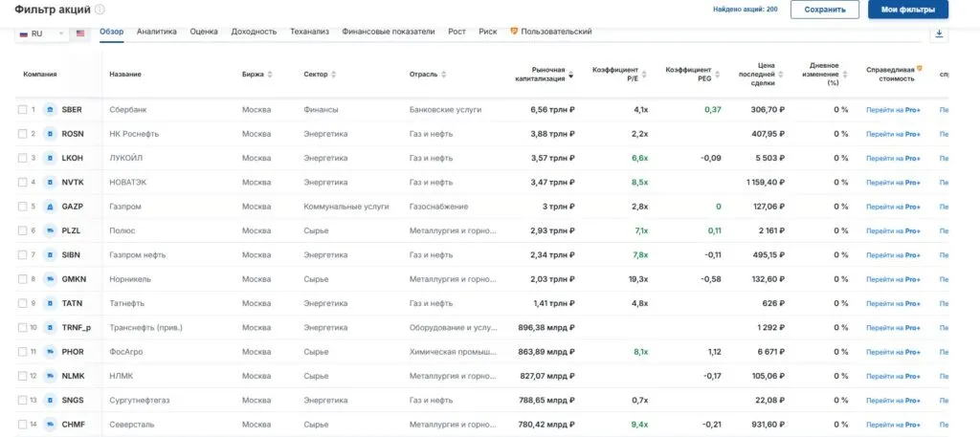The width and height of the screenshot is (980, 437).
Task: Click the SBER company icon
Action: point(49,110)
